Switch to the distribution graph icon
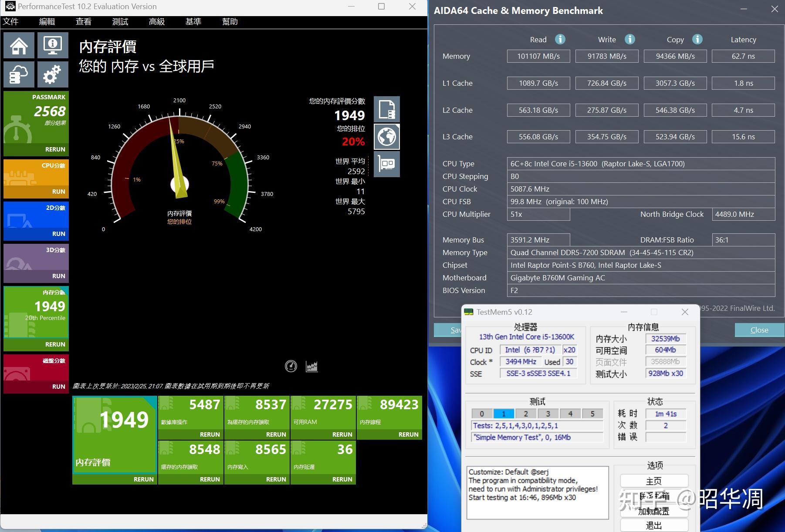 312,367
